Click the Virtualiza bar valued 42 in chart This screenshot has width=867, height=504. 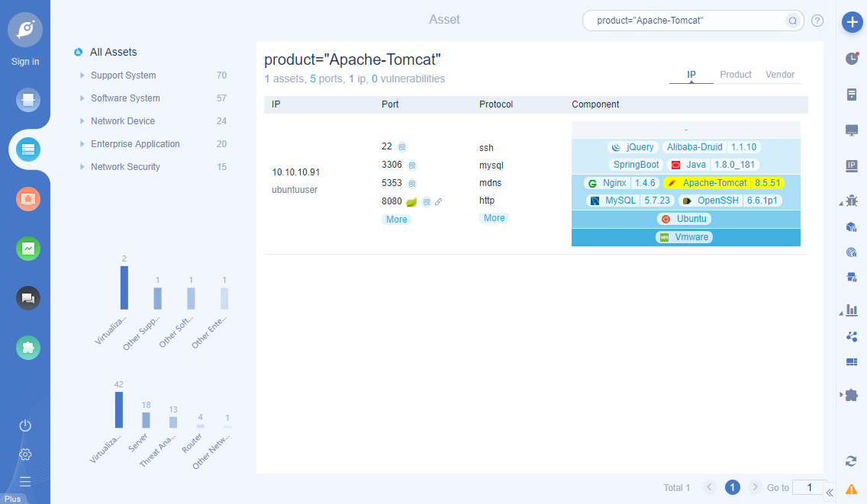click(119, 410)
